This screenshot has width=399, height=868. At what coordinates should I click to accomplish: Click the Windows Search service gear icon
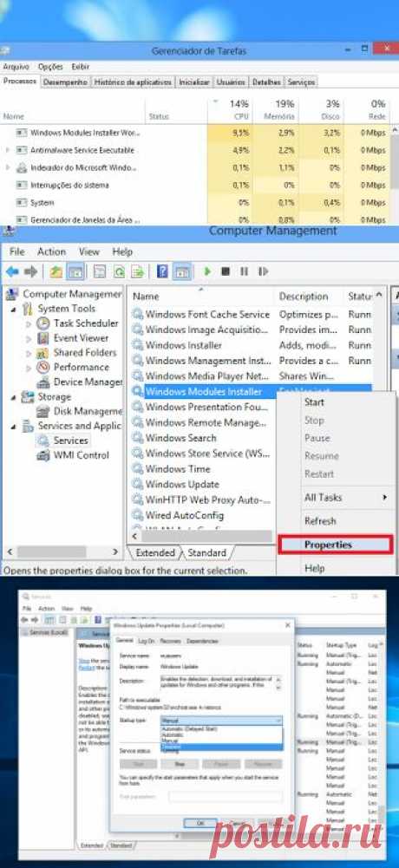coord(137,438)
